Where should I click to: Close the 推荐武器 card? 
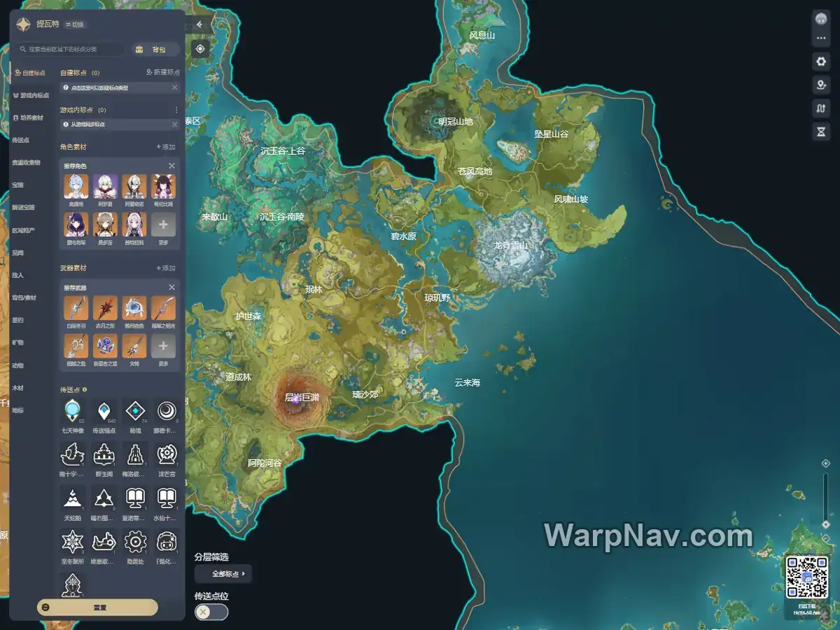coord(171,287)
